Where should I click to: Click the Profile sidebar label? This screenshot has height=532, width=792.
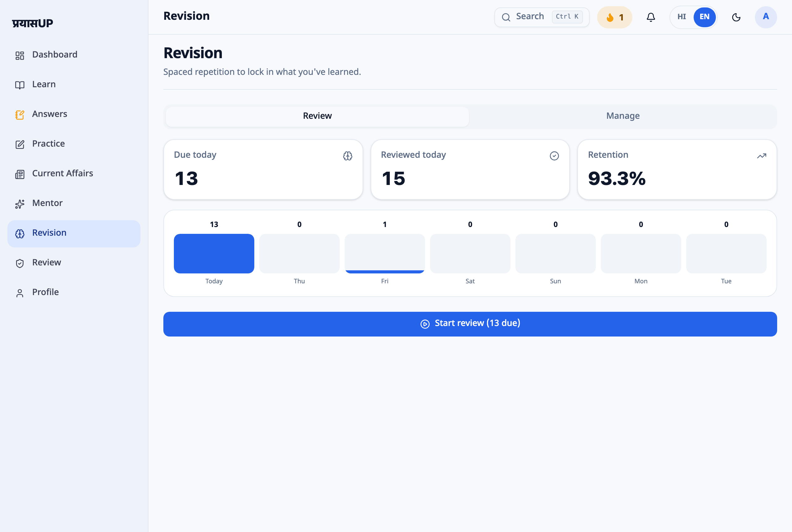(x=45, y=292)
